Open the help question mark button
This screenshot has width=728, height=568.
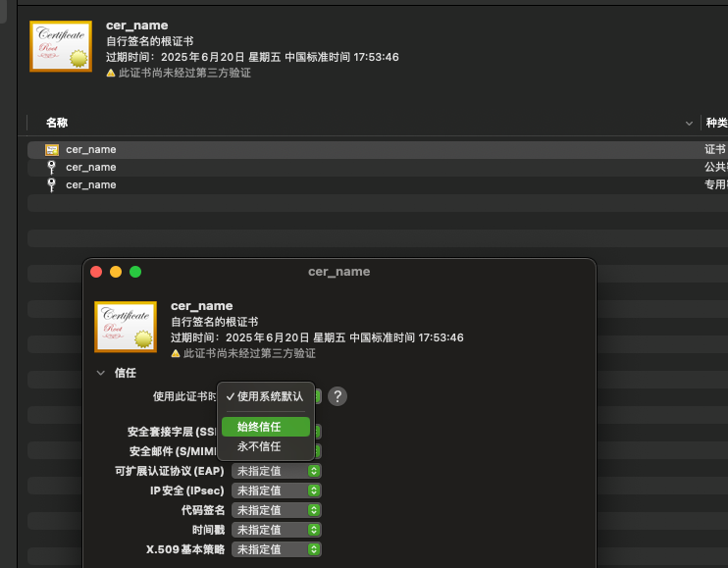[x=338, y=396]
